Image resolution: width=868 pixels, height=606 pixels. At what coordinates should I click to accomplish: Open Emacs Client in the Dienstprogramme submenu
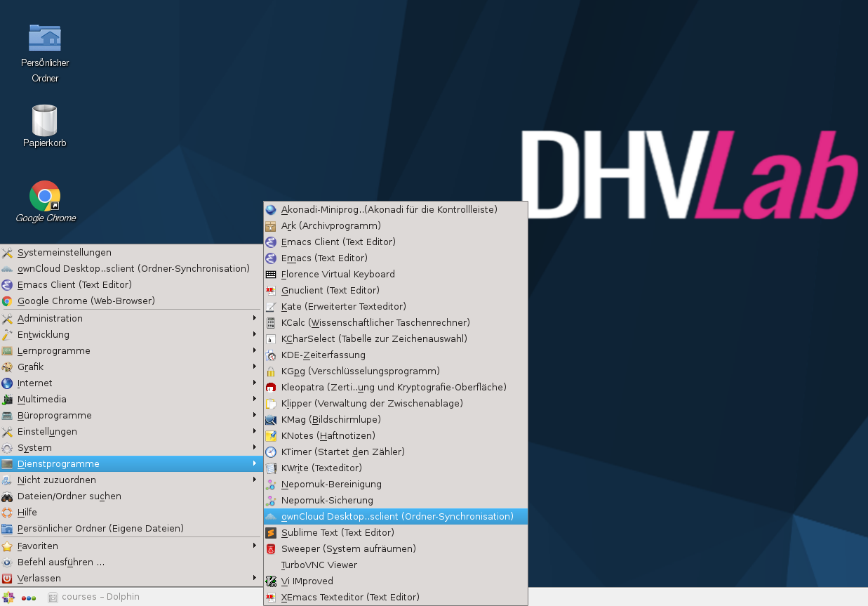(x=396, y=242)
